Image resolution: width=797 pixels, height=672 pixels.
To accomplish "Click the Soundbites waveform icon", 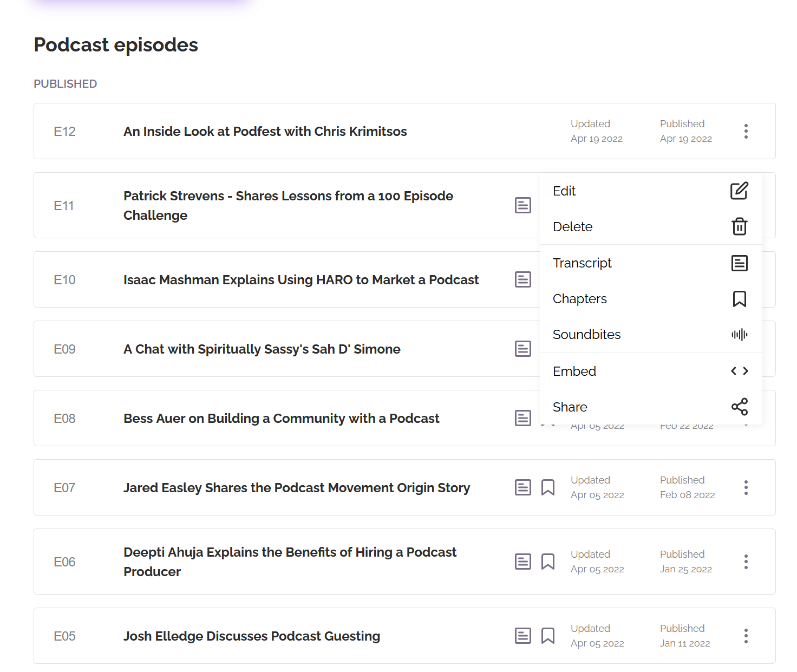I will (740, 335).
